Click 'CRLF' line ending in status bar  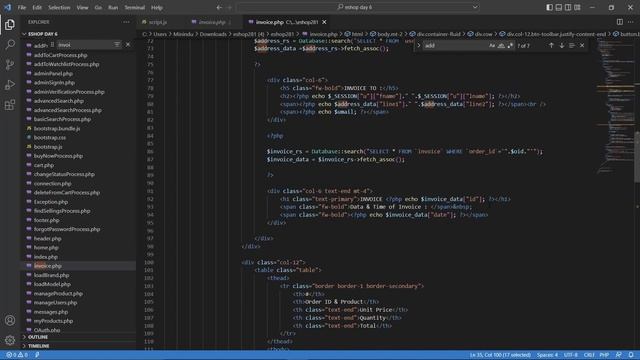point(589,355)
